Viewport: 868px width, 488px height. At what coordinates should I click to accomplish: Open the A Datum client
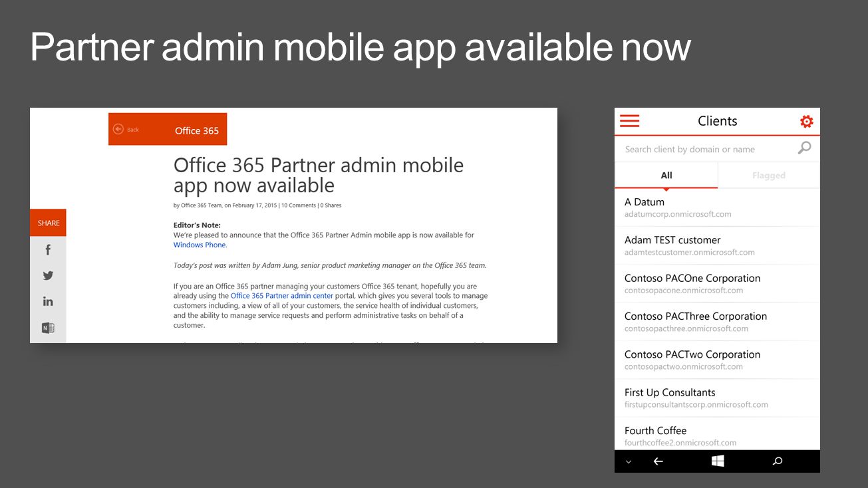717,207
